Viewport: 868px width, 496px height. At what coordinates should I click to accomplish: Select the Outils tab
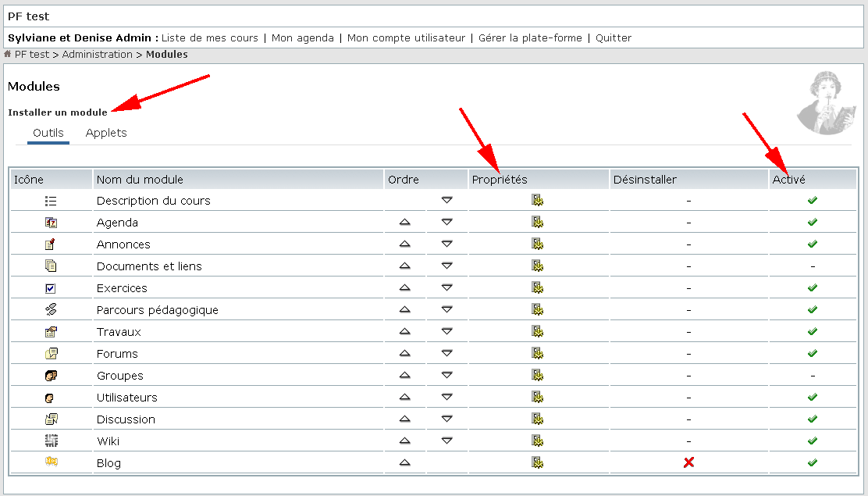tap(48, 133)
